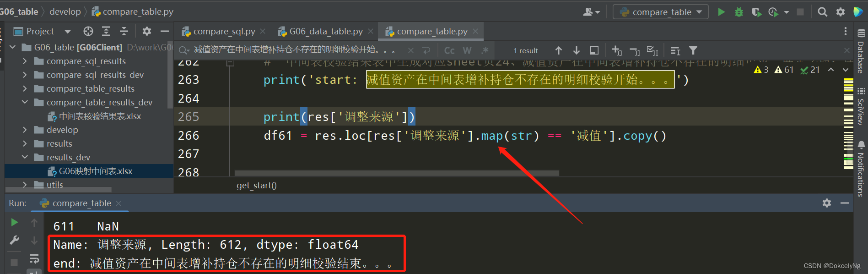Screen dimensions: 868x274
Task: Select G06映射中间表.xlsx file
Action: (x=90, y=171)
